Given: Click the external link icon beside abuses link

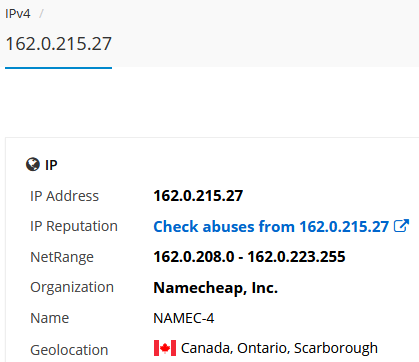Looking at the screenshot, I should [x=401, y=226].
